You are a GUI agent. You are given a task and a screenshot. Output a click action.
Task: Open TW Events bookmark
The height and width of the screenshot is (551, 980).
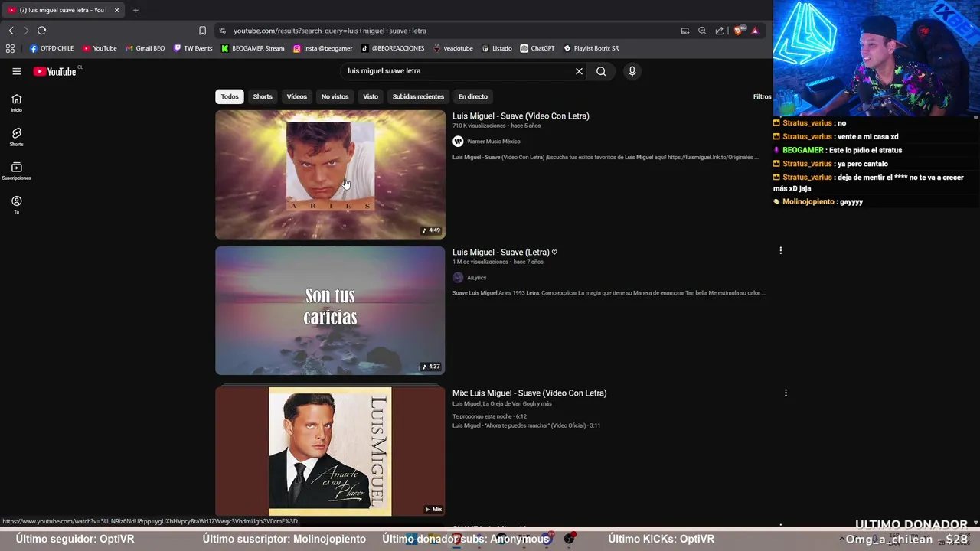coord(193,48)
